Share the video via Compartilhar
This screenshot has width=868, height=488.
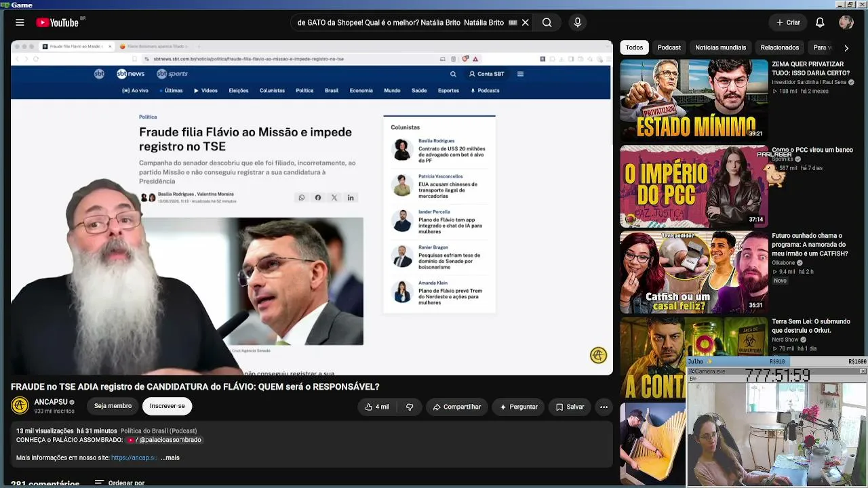point(456,407)
